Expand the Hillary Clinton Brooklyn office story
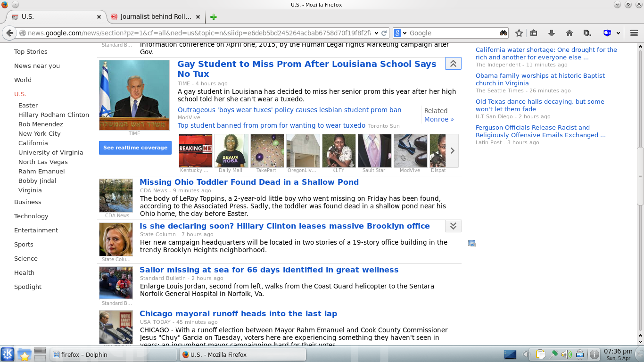The image size is (644, 362). [453, 226]
